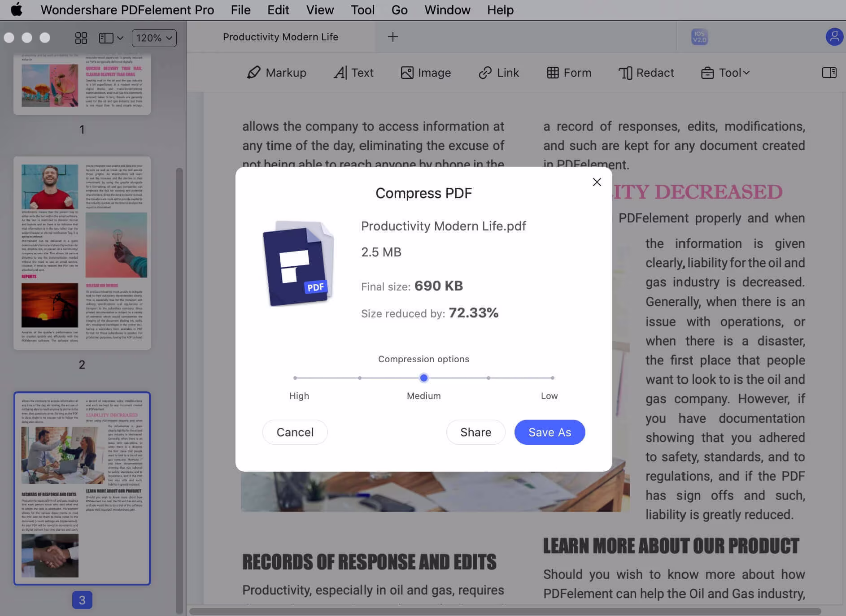846x616 pixels.
Task: Switch to Productivity Modern Life tab
Action: pos(280,37)
